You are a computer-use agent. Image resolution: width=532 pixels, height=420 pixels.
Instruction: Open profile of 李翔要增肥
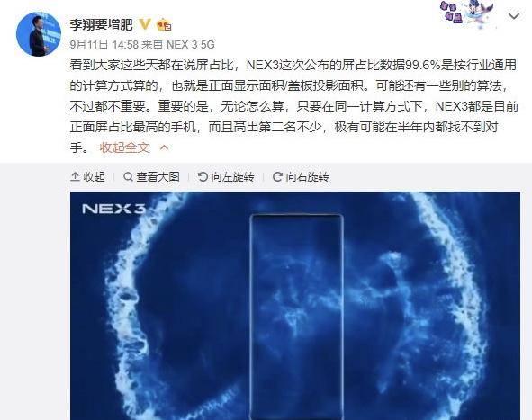[x=101, y=24]
